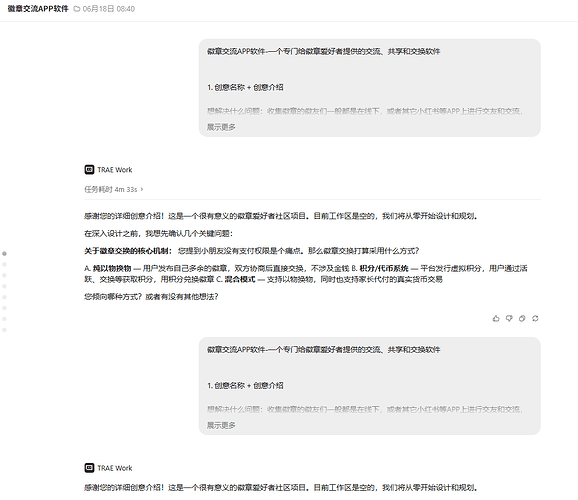This screenshot has height=500, width=578.
Task: Click the line 在深入设计之前，我想先确认几个关键问题
Action: tap(159, 233)
